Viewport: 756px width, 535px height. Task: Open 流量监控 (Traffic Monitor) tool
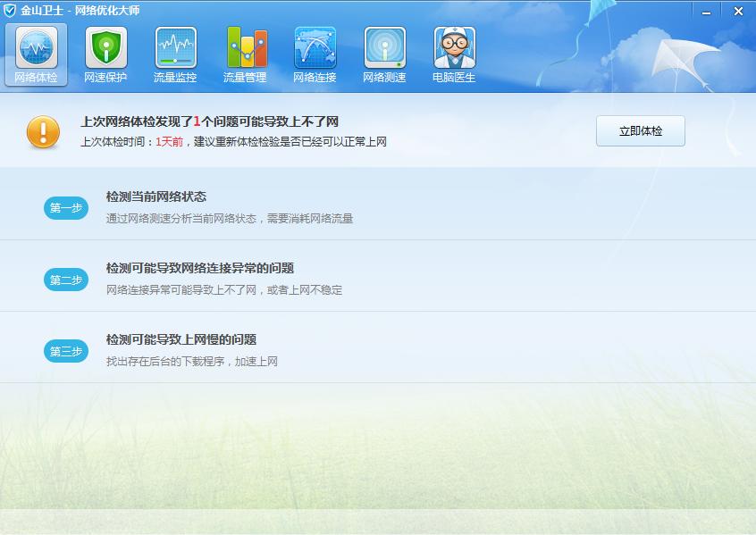click(175, 52)
